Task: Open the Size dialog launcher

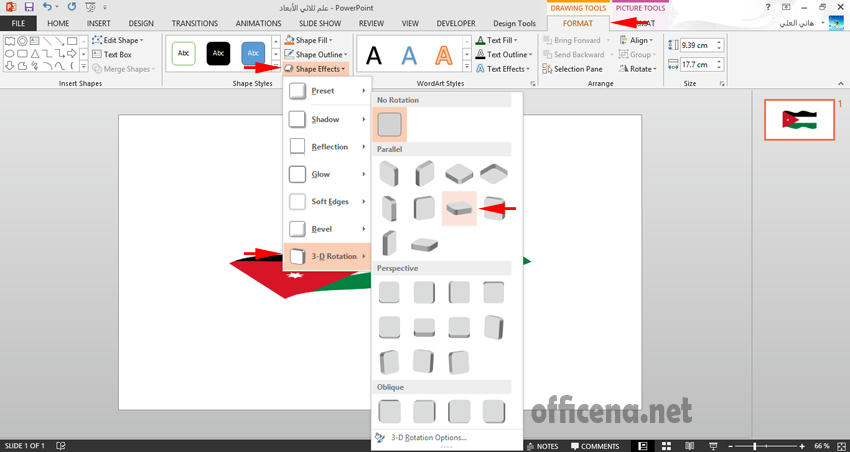Action: coord(722,83)
